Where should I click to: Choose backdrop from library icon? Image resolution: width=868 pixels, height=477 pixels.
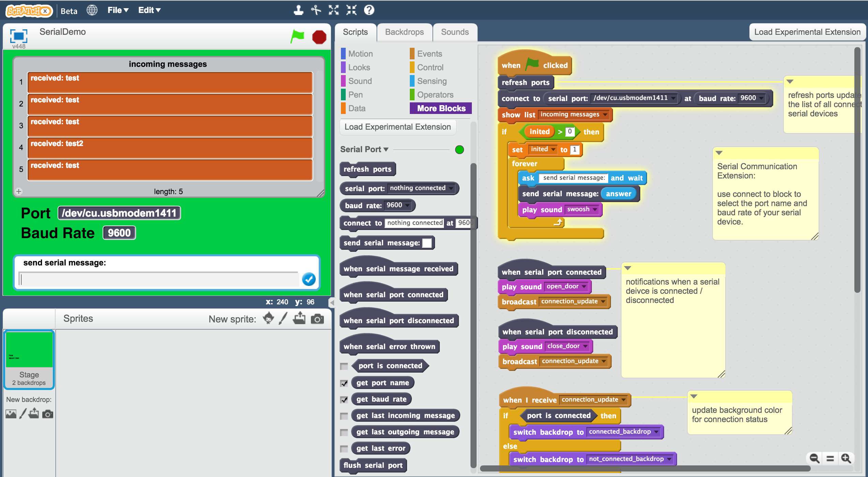coord(11,414)
